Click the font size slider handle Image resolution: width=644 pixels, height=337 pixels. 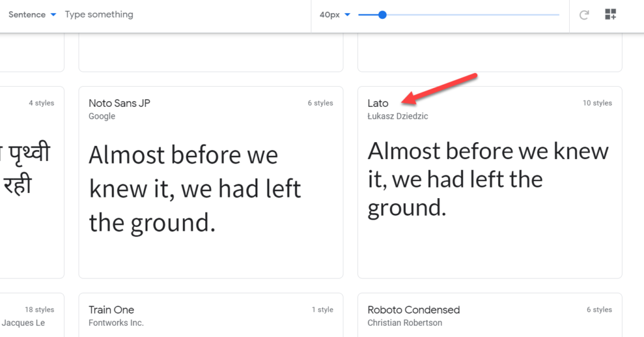tap(382, 15)
